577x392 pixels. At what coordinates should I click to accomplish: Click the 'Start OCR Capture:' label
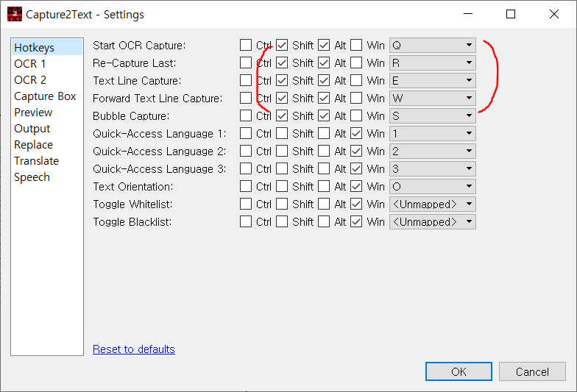[x=139, y=46]
